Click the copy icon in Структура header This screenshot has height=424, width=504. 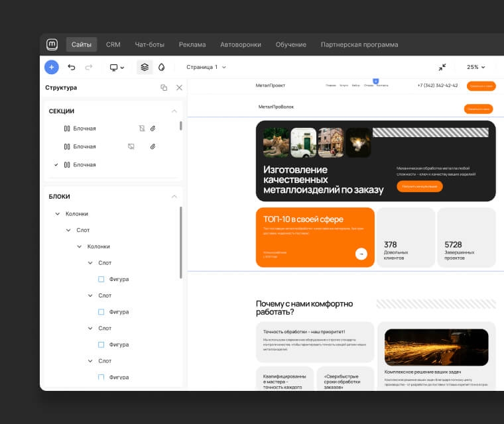point(164,87)
